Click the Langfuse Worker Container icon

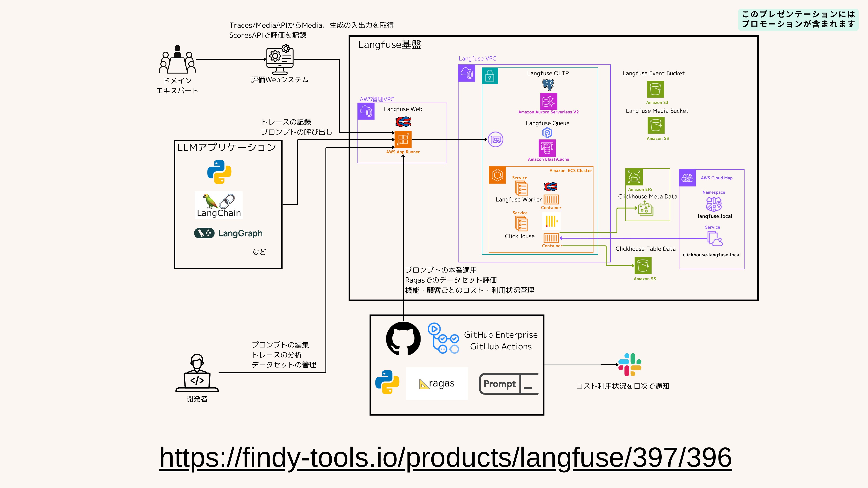coord(551,199)
